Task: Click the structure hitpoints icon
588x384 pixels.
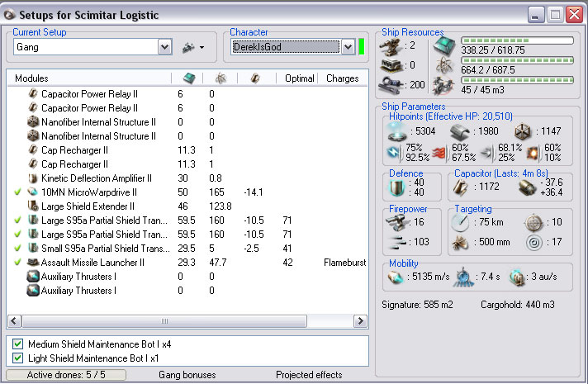Action: pos(523,131)
